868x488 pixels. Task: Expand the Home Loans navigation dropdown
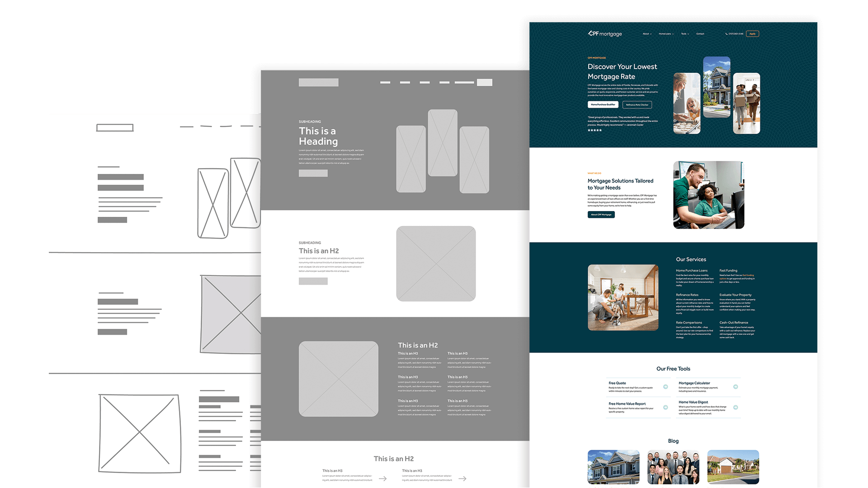[x=666, y=34]
